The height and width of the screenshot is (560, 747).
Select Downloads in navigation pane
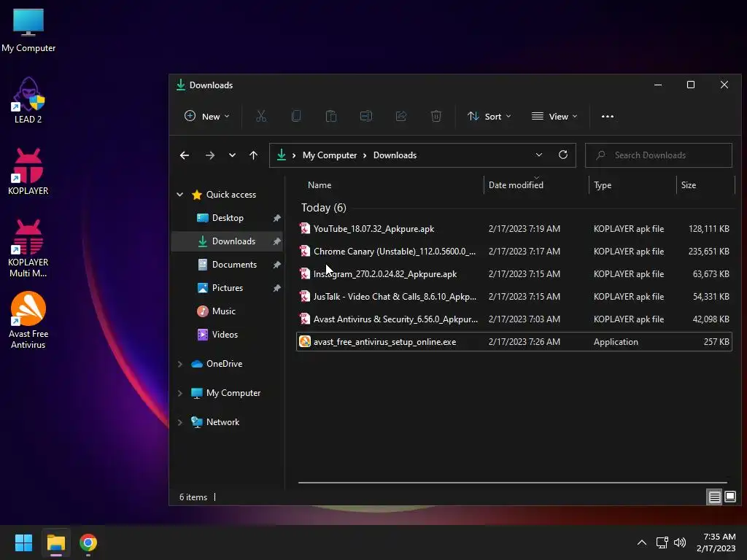[x=228, y=241]
